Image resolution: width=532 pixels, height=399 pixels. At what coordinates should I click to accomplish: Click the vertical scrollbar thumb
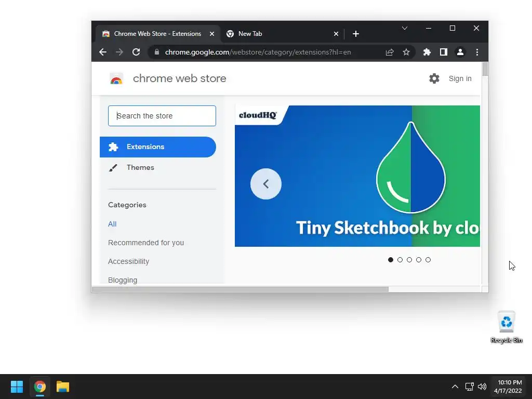485,69
